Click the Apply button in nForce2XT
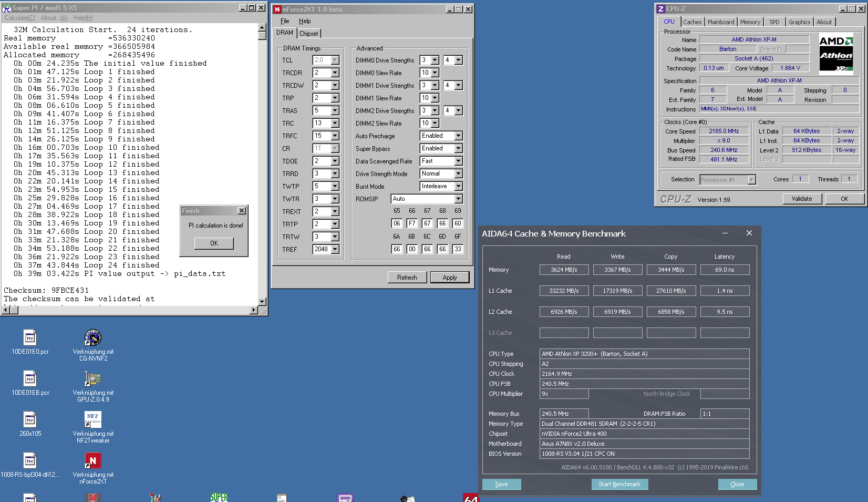The height and width of the screenshot is (502, 868). (450, 278)
